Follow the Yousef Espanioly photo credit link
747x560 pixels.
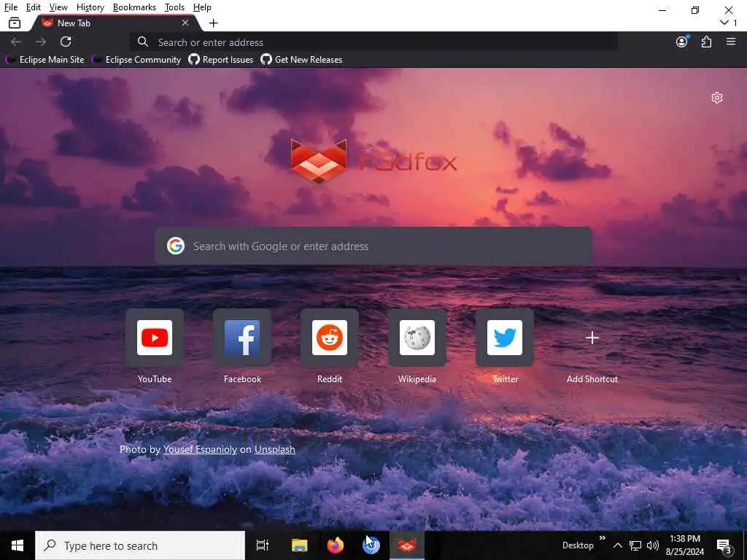point(200,449)
